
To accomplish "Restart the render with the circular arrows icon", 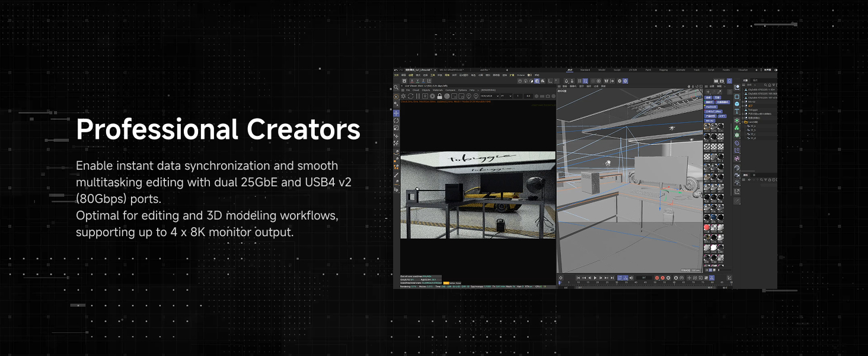I will tap(410, 96).
